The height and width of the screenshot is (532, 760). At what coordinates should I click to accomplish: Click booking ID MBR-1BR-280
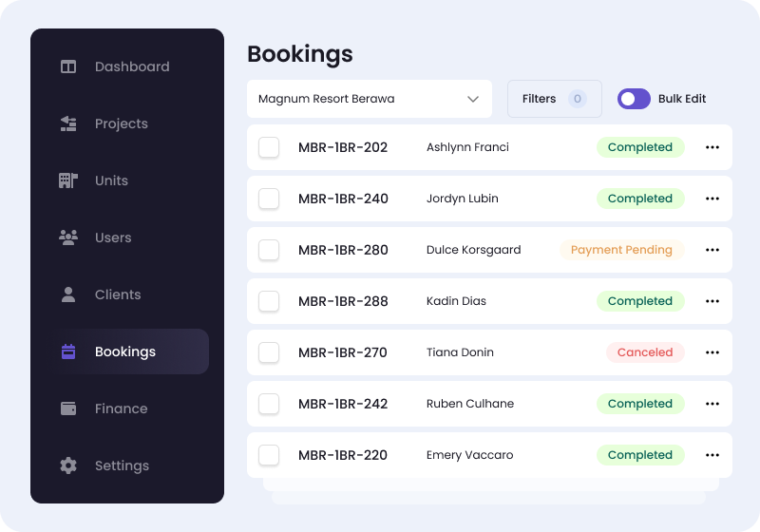343,250
